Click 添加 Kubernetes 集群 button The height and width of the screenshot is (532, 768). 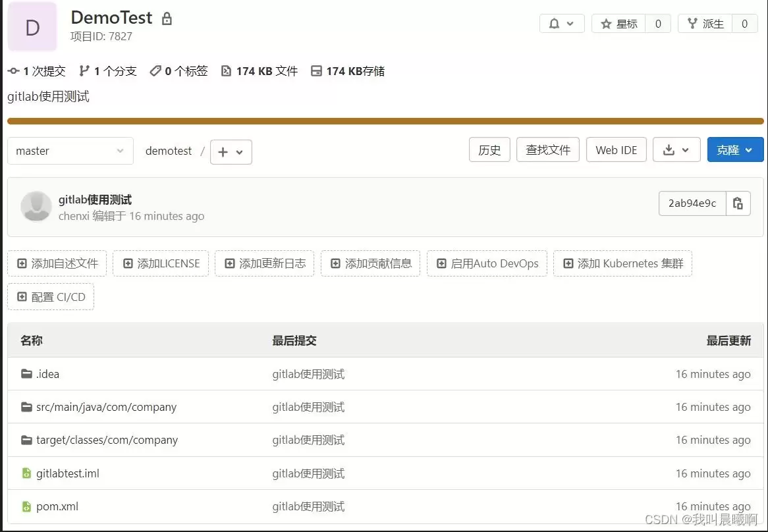pyautogui.click(x=622, y=263)
